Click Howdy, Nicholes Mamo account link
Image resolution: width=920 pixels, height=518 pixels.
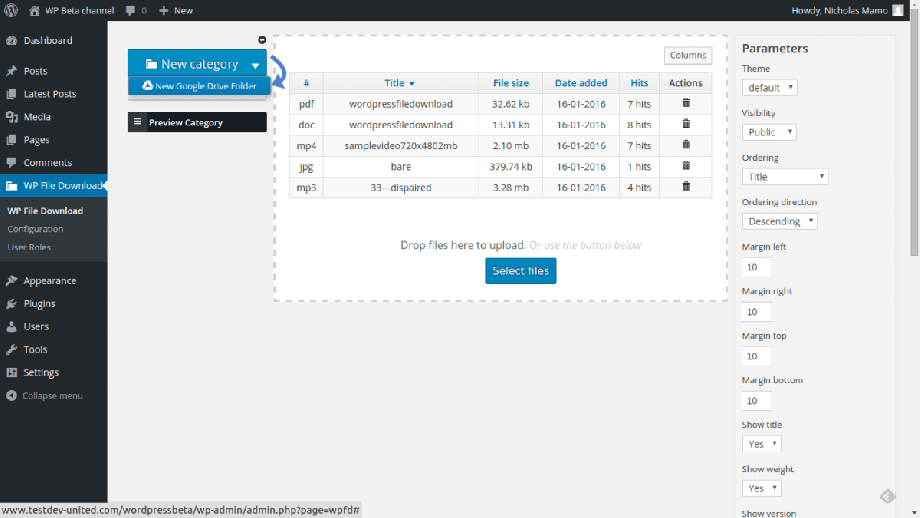pos(839,11)
